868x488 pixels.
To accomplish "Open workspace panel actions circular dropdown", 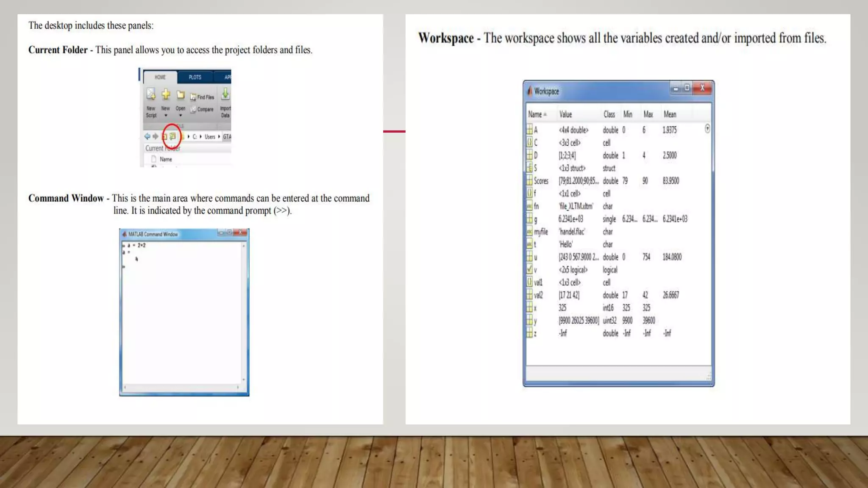I will pos(707,129).
